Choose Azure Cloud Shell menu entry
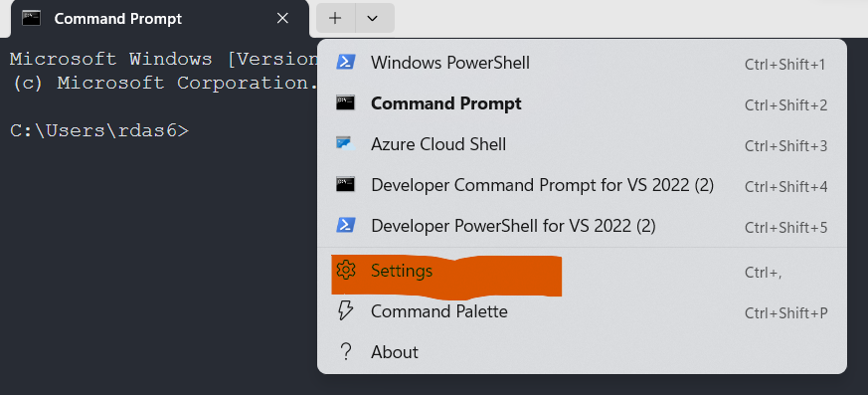868x395 pixels. (x=582, y=144)
